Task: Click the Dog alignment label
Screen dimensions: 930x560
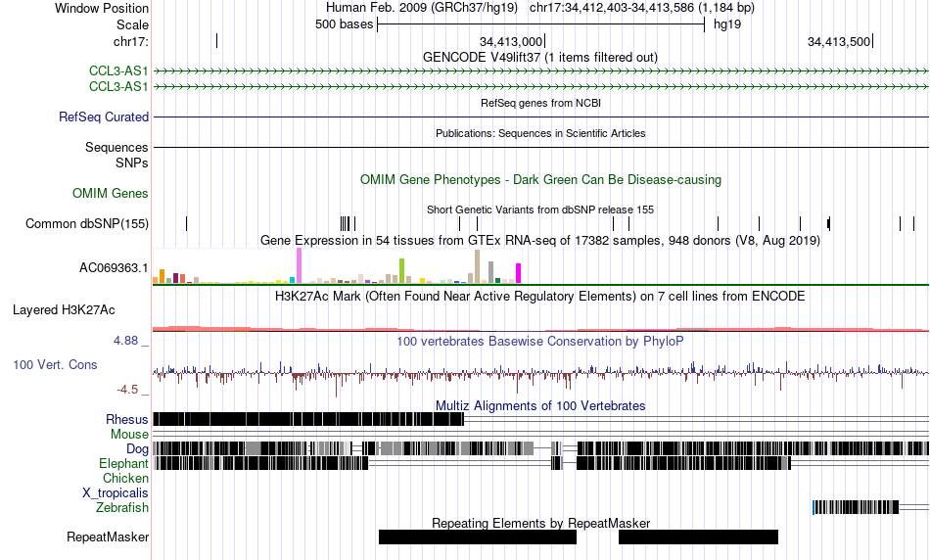Action: pos(137,449)
